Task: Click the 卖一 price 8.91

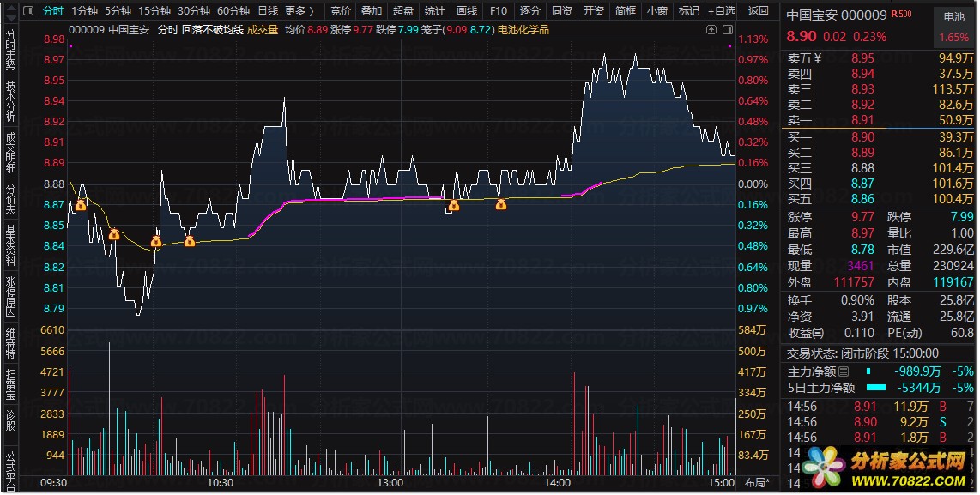Action: click(862, 120)
